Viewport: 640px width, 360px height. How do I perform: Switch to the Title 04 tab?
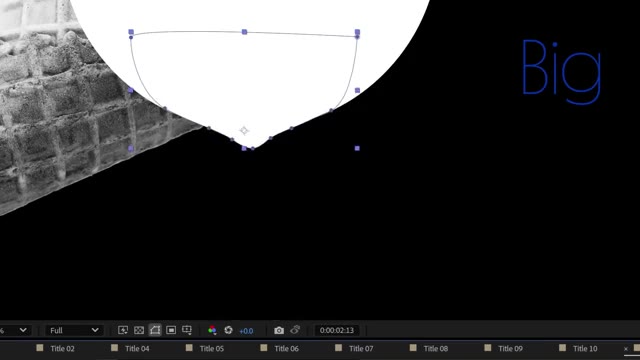(x=137, y=349)
